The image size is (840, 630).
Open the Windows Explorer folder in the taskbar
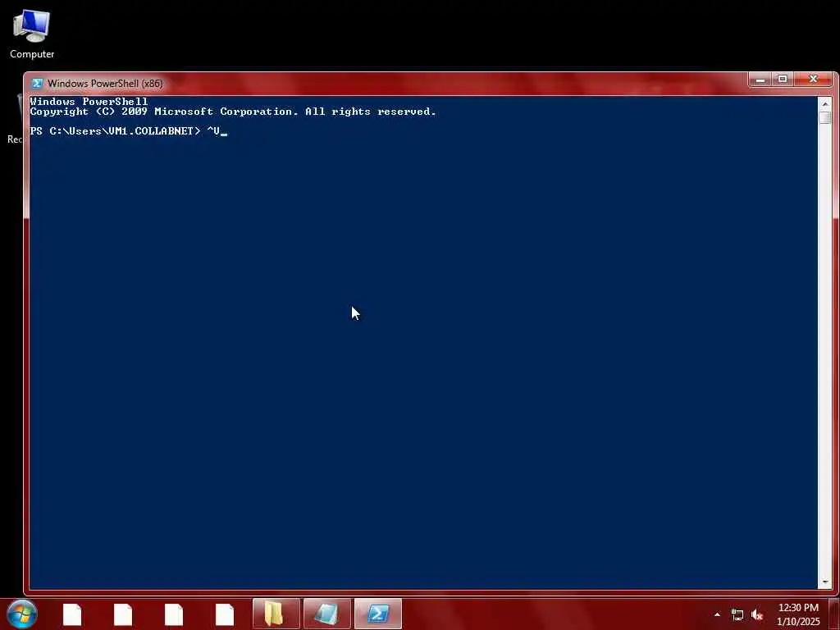(276, 614)
